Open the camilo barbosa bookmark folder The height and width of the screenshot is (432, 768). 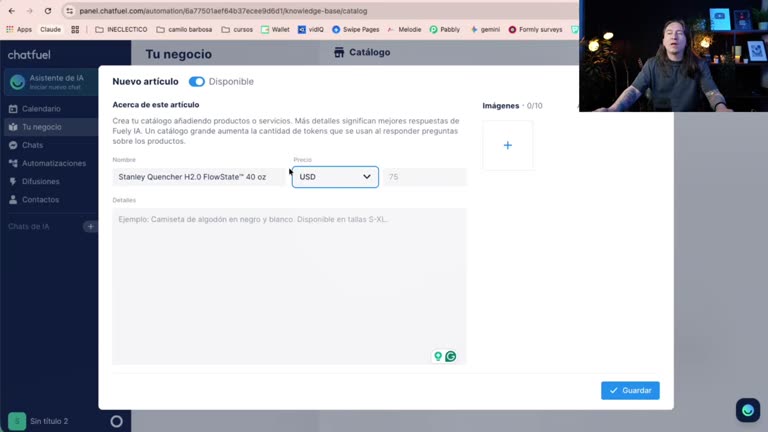[x=184, y=29]
